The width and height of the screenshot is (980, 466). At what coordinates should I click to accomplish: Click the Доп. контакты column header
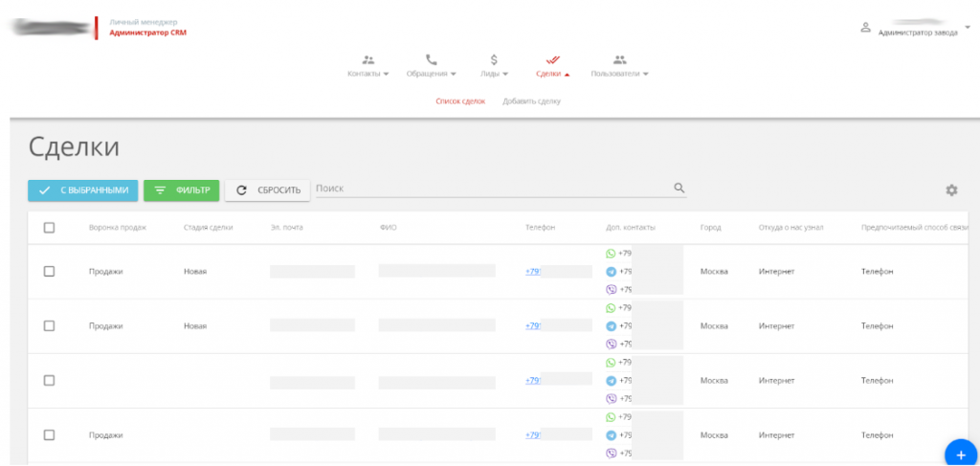tap(631, 228)
